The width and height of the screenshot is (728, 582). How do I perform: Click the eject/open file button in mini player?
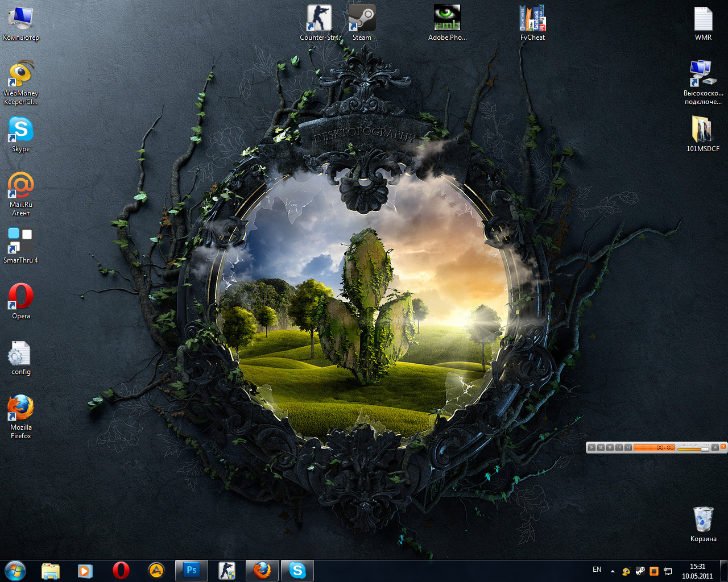715,447
